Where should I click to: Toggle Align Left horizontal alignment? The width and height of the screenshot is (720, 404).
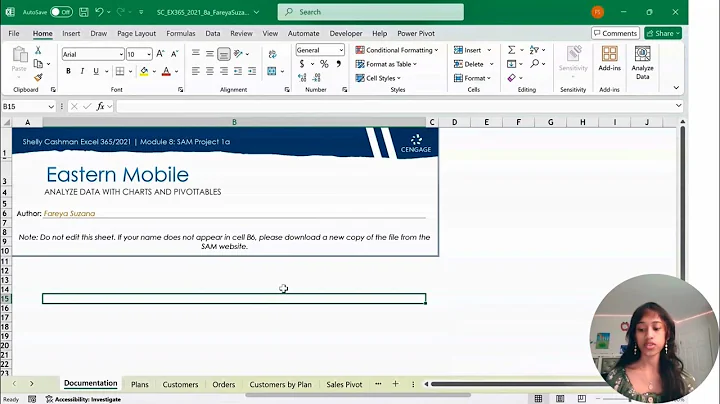click(196, 71)
